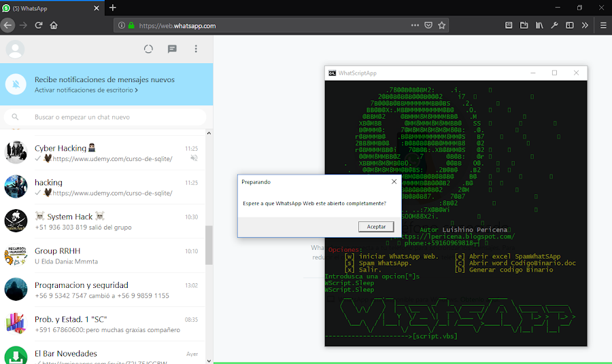Viewport: 612px width, 364px height.
Task: Click the bell notifications icon
Action: 16,84
